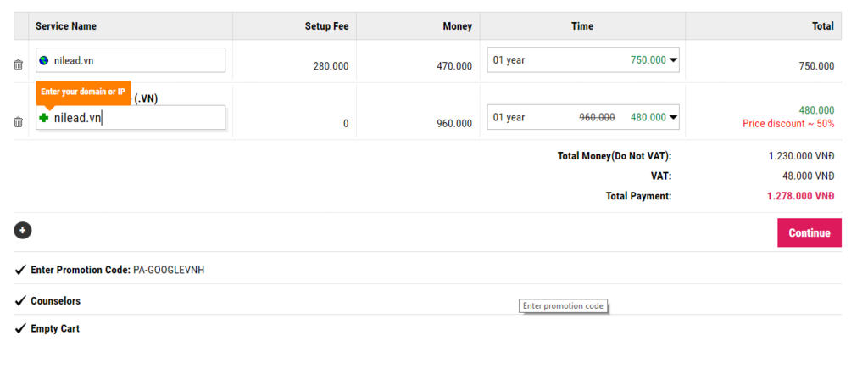Click the 280.000 setup fee value
Viewport: 868px width, 386px height.
(x=331, y=66)
